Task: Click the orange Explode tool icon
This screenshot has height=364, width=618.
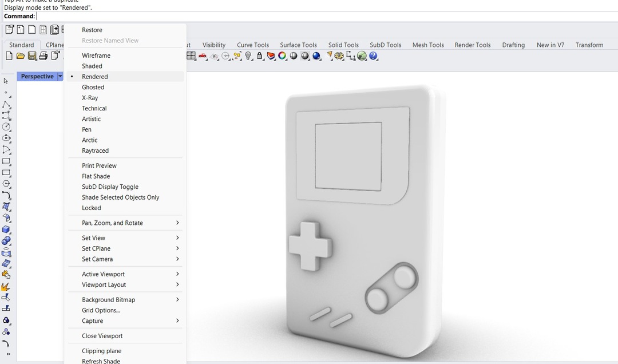Action: (x=6, y=287)
